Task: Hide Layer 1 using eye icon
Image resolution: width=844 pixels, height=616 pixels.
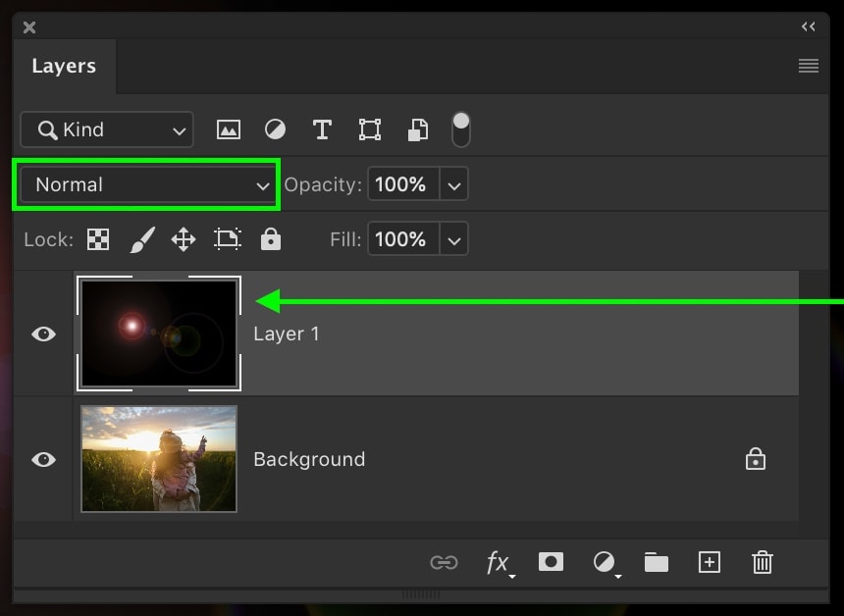Action: tap(43, 334)
